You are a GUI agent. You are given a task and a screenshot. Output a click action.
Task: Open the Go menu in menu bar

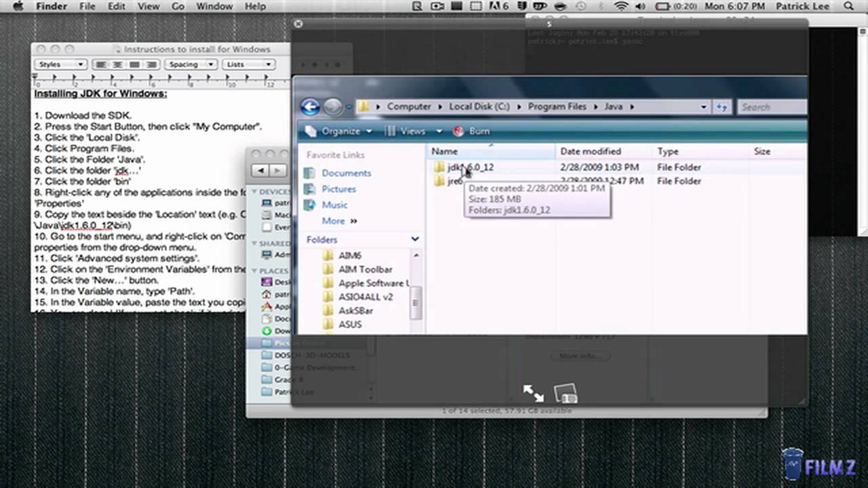pyautogui.click(x=178, y=6)
